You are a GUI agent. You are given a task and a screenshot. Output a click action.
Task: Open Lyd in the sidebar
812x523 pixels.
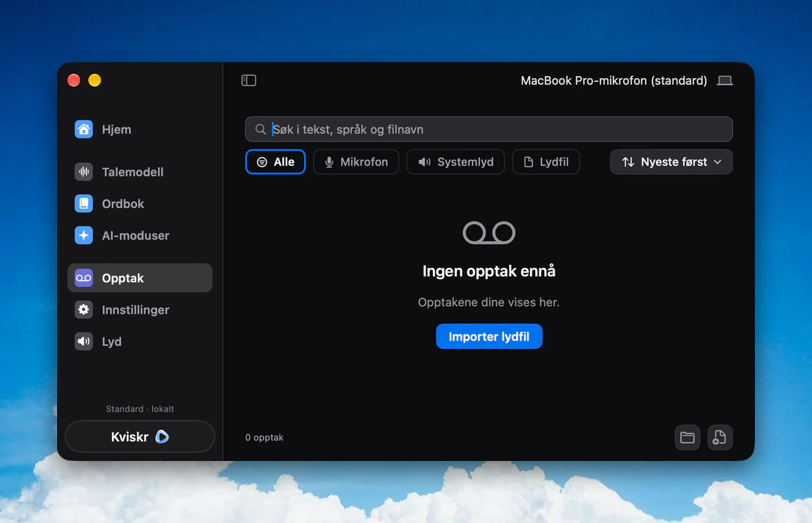point(140,342)
